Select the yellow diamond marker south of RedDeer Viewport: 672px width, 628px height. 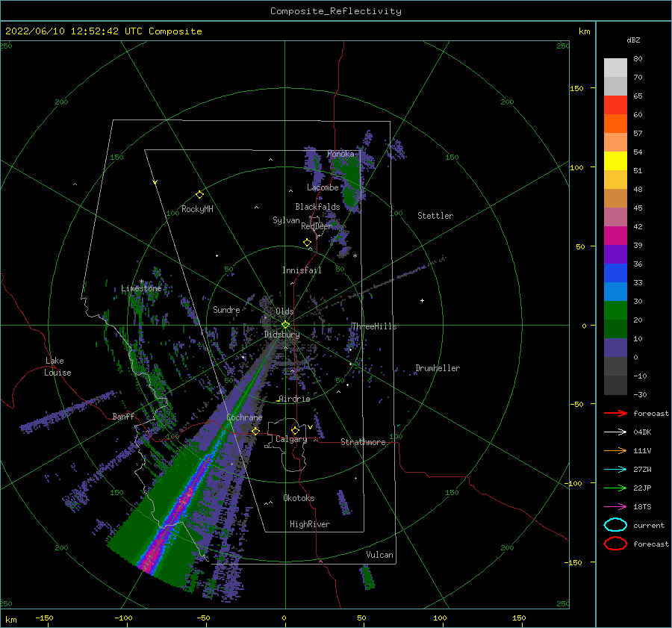[307, 242]
